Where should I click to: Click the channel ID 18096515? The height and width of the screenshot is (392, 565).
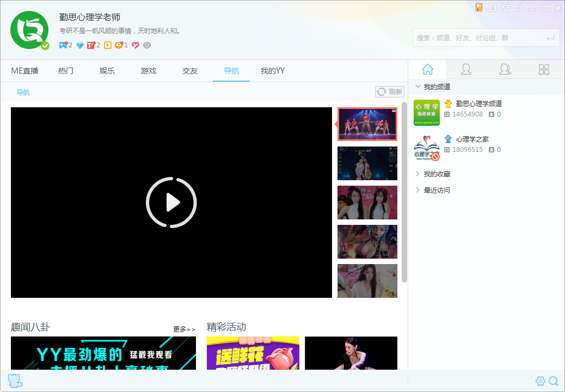click(468, 150)
